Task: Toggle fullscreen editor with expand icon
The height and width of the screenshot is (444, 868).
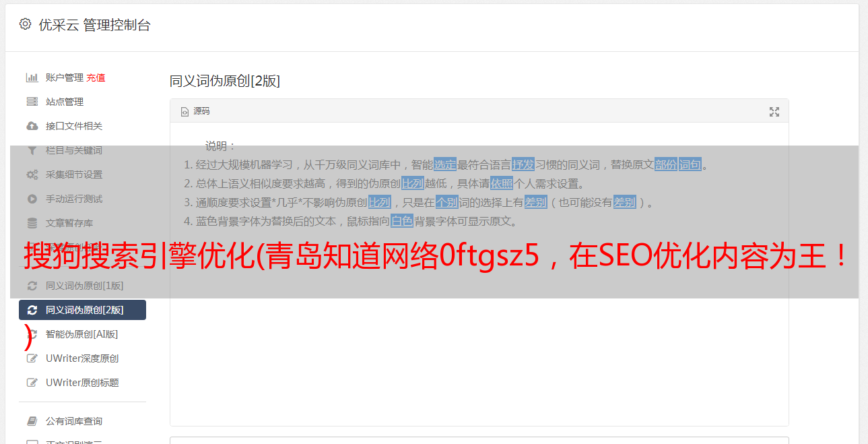Action: 774,112
